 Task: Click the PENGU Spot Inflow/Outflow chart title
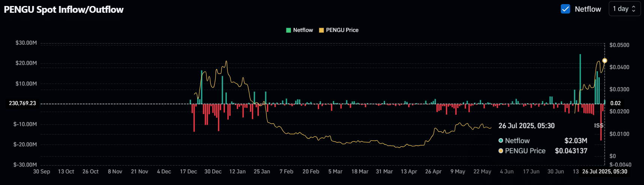coord(64,9)
